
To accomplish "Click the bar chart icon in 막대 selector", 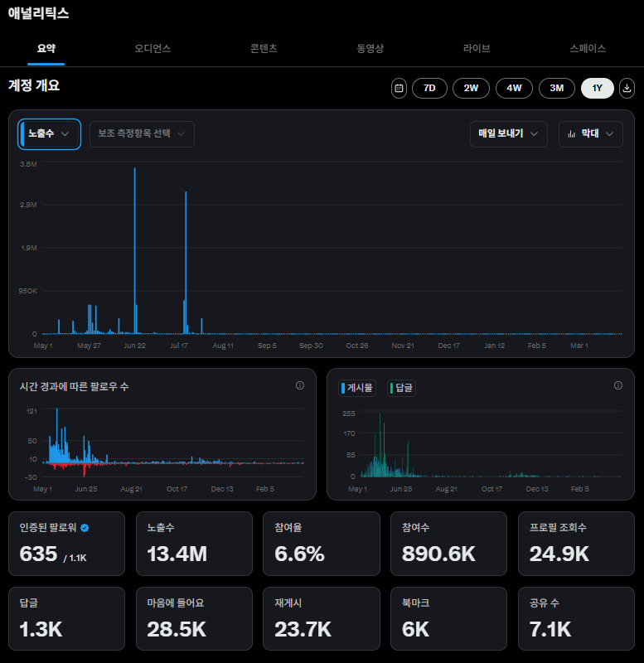I will tap(572, 134).
